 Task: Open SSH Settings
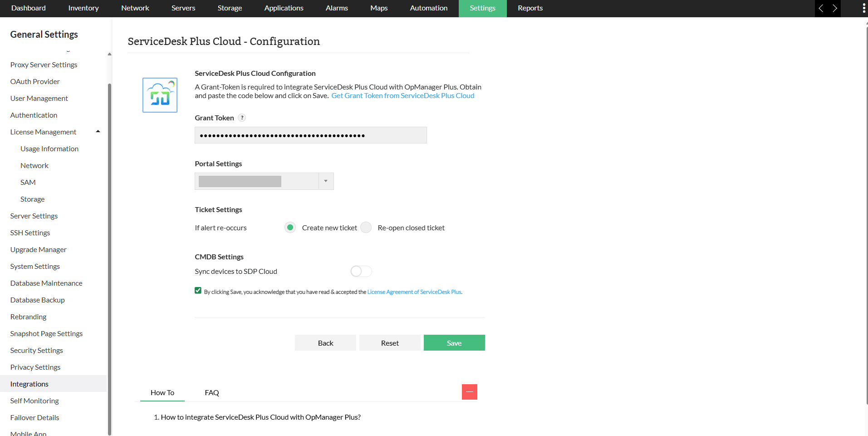point(30,233)
